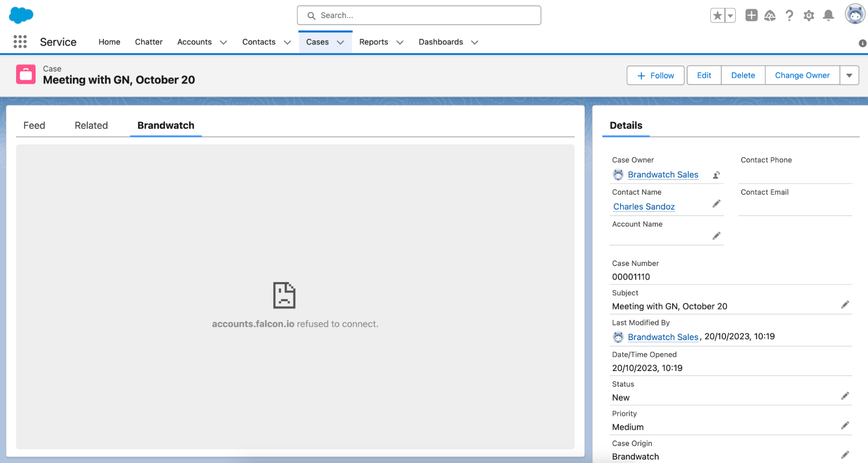
Task: Click the change owner icon beside Brandwatch Sales
Action: click(x=716, y=175)
